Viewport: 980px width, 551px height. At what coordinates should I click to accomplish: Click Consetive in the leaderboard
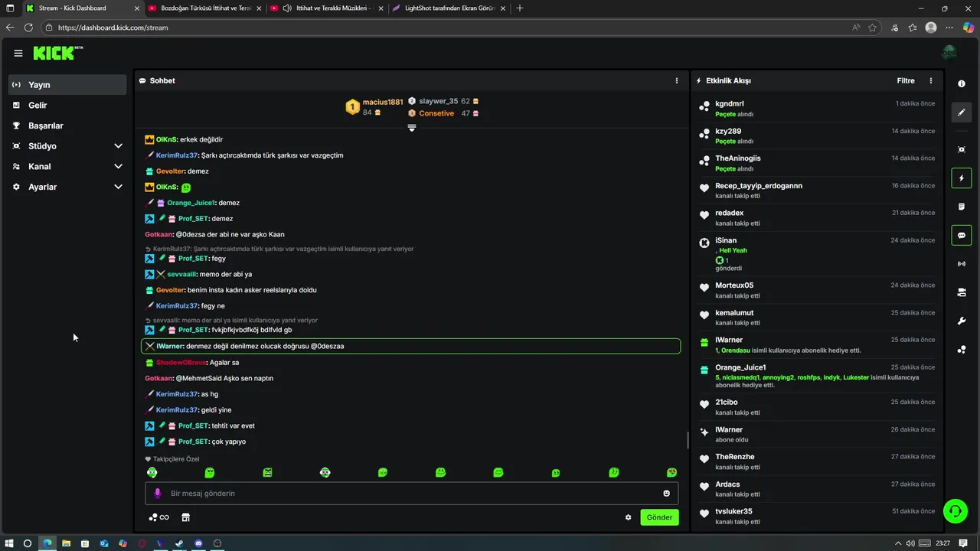coord(436,113)
